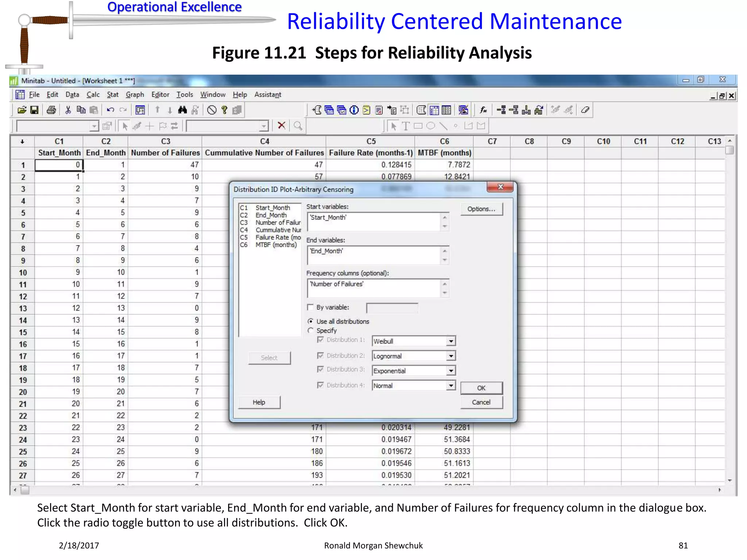
Task: Click the Options... button in the dialog
Action: [x=481, y=209]
